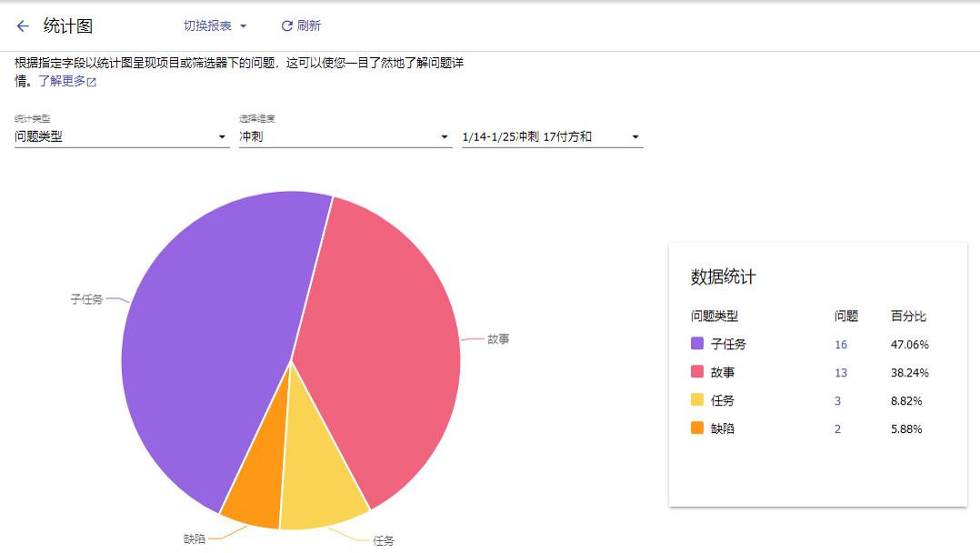980x553 pixels.
Task: Open the 切换报表 dropdown menu
Action: pos(215,25)
